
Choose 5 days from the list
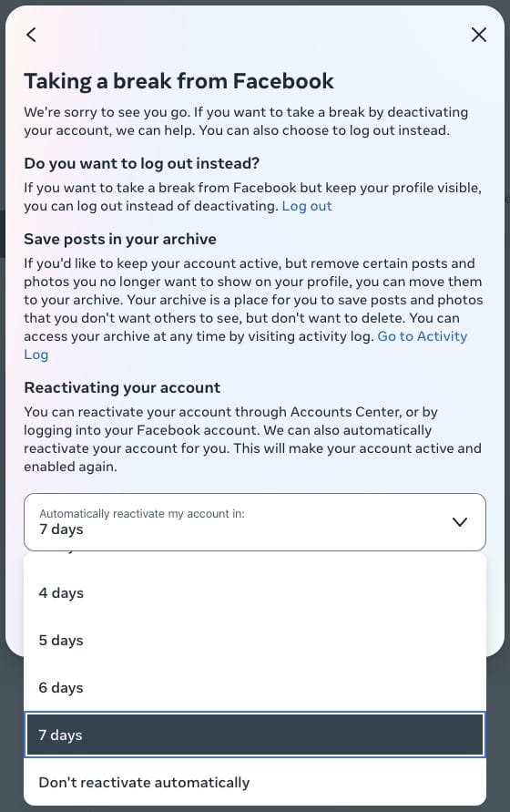pyautogui.click(x=255, y=641)
